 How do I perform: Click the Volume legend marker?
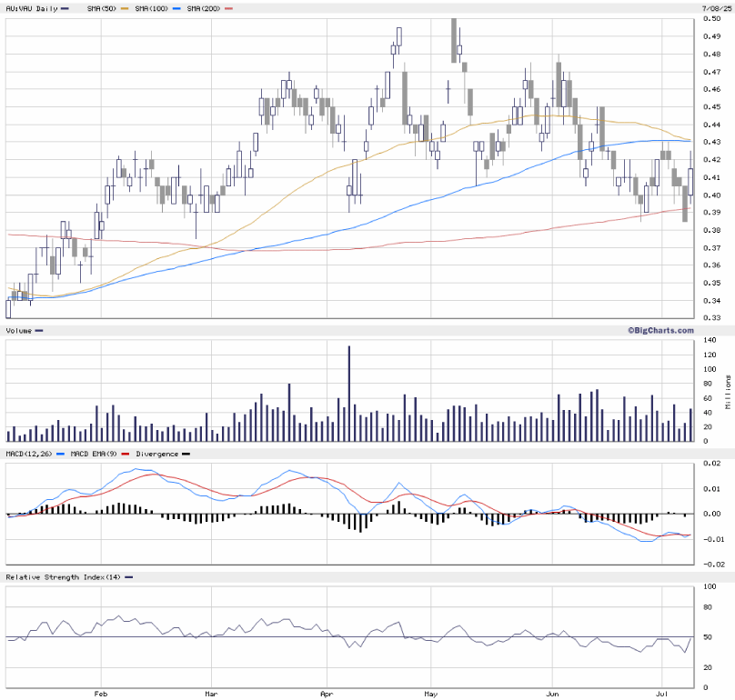(39, 330)
